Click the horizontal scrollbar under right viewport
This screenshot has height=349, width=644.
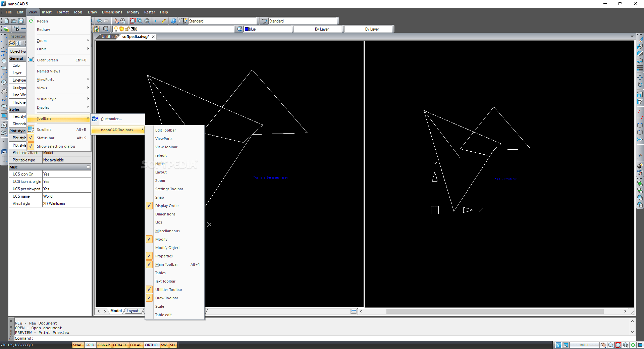pyautogui.click(x=495, y=311)
